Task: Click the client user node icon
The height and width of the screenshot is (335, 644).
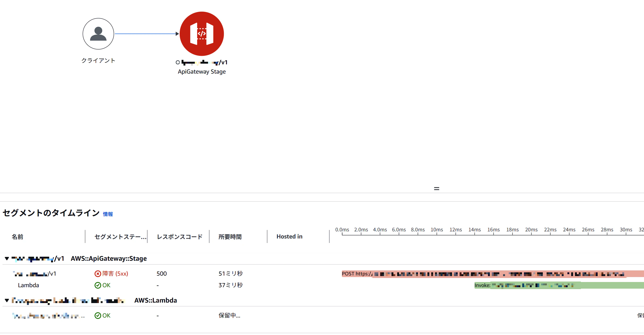Action: coord(98,34)
